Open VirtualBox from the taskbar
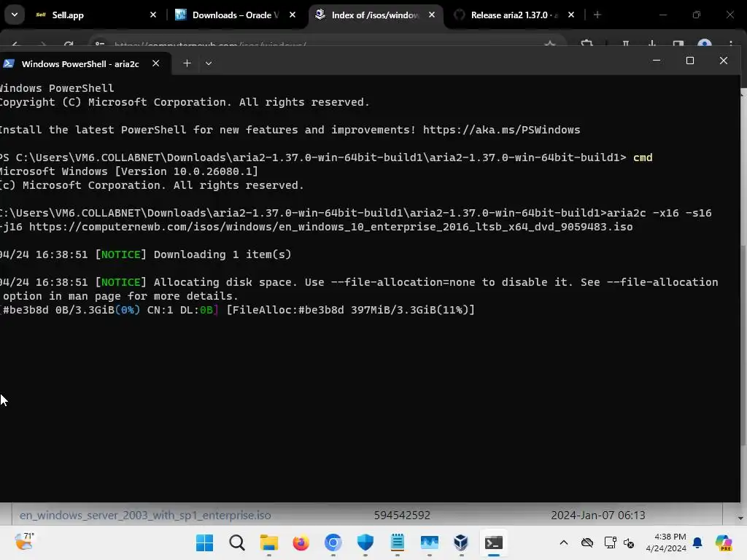The image size is (747, 560). point(461,542)
